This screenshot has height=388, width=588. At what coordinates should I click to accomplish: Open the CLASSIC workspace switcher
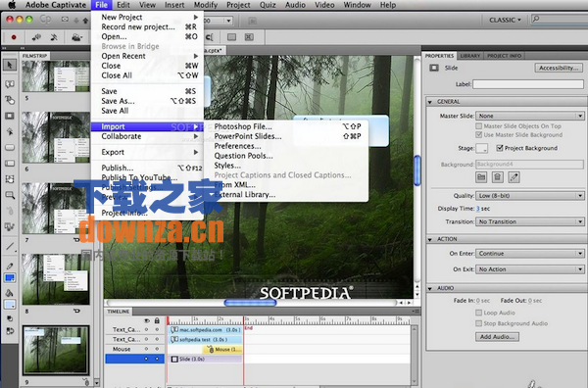(505, 20)
